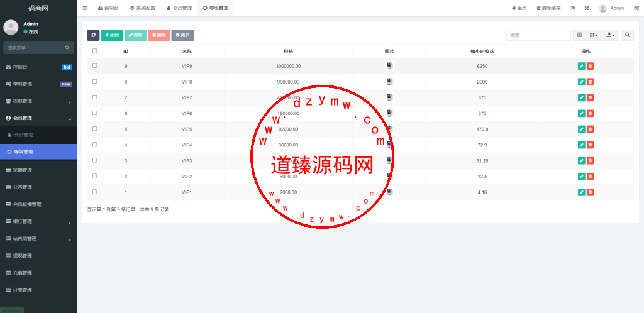Click the edit pencil icon for VIP8
The image size is (644, 313).
tap(581, 82)
